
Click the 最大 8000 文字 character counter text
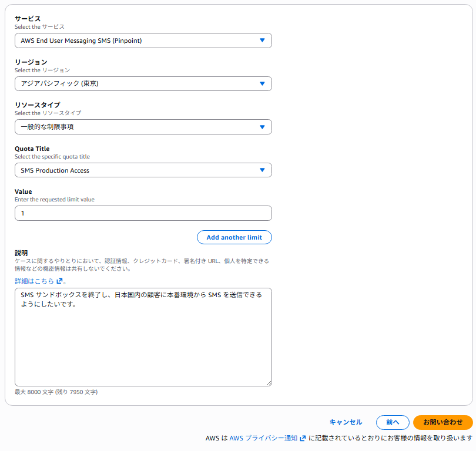(x=56, y=392)
